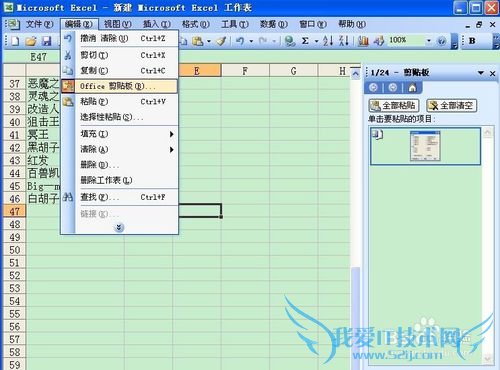
Task: Click the scissors Cut icon in menu
Action: 68,55
